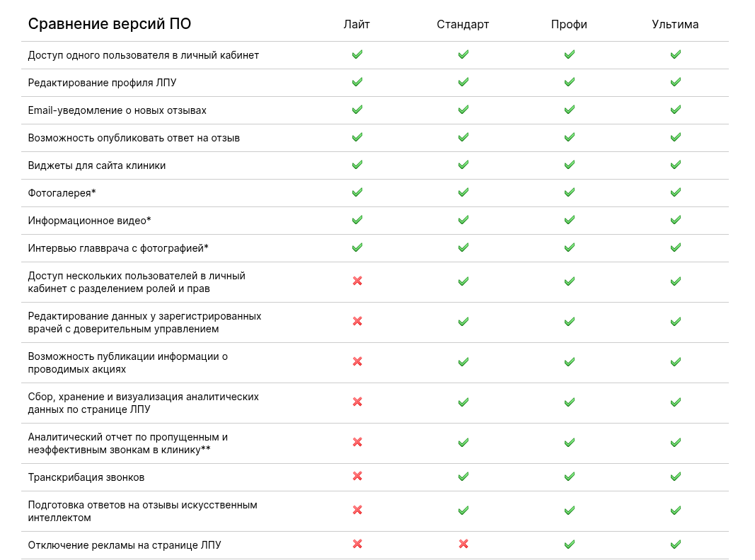Click the red cross for Лайт in Транскрибация звонков row
Viewport: 755px width, 560px height.
coord(357,477)
